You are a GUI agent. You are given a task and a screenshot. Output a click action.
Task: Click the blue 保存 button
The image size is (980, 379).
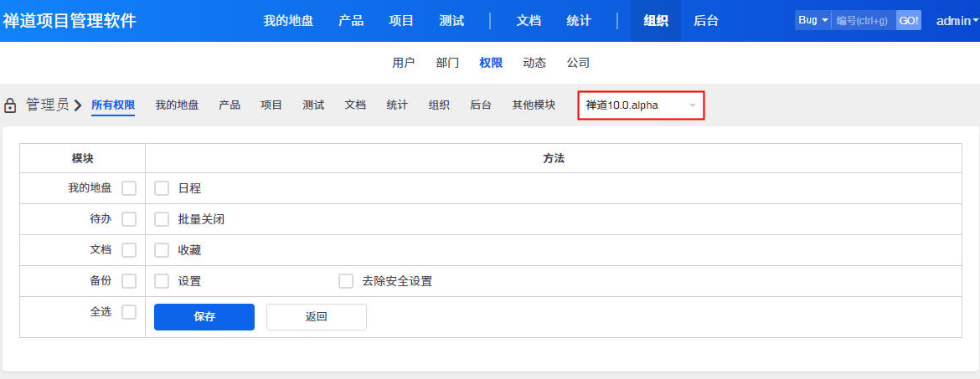point(204,317)
